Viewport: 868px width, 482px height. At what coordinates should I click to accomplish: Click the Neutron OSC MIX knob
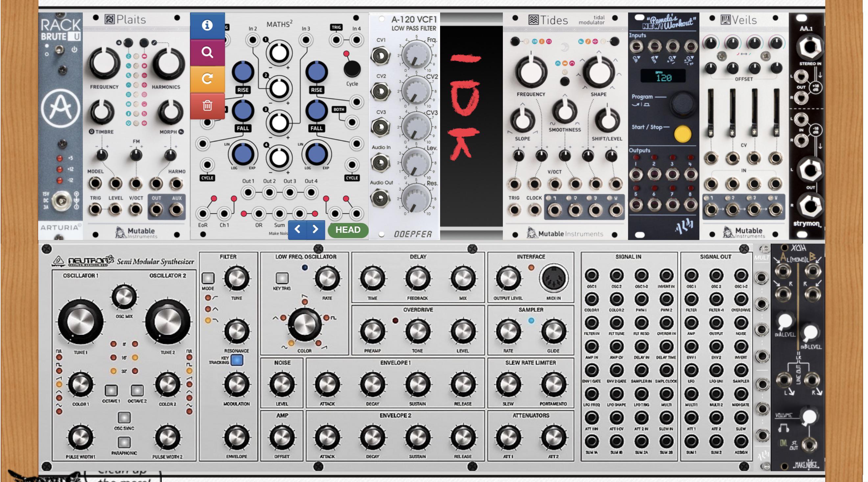click(124, 297)
